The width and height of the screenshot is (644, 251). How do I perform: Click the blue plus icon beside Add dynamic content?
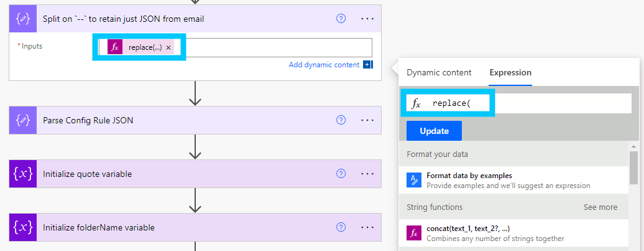[368, 65]
